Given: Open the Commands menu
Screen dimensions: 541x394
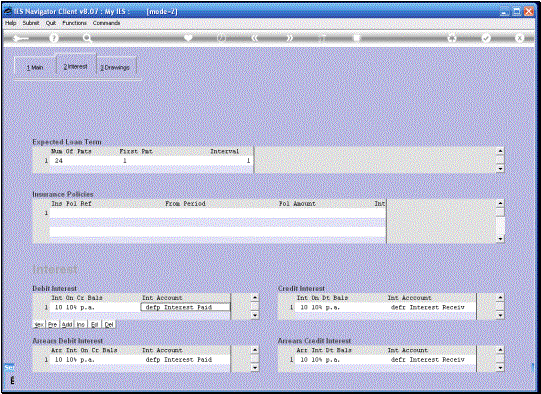Looking at the screenshot, I should 106,23.
